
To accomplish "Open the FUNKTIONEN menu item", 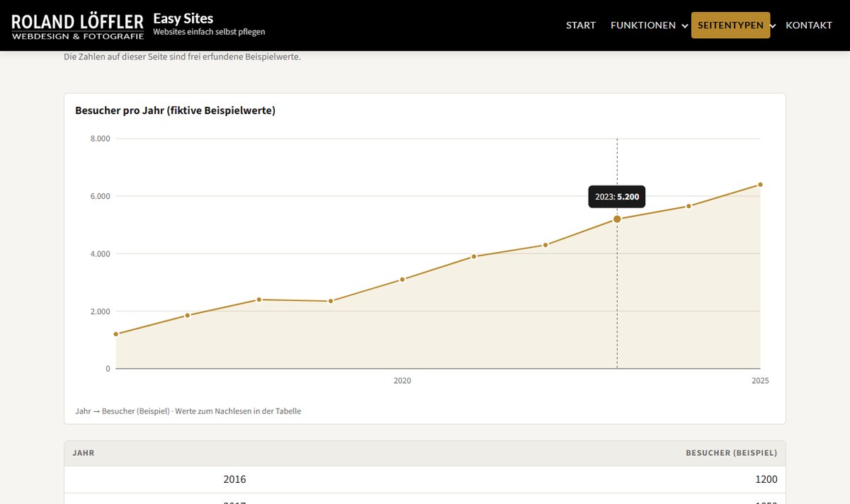I will (643, 25).
